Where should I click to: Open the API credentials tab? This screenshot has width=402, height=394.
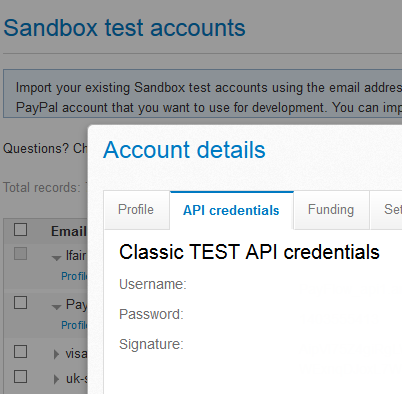click(x=231, y=210)
